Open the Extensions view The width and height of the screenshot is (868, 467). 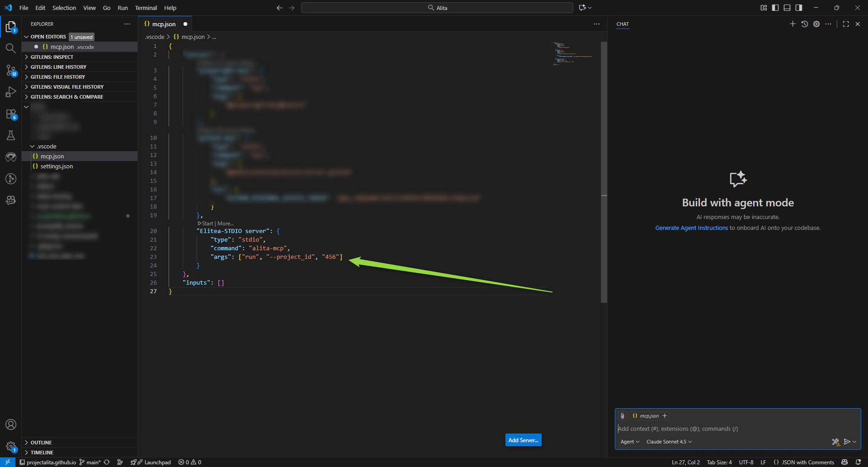11,114
